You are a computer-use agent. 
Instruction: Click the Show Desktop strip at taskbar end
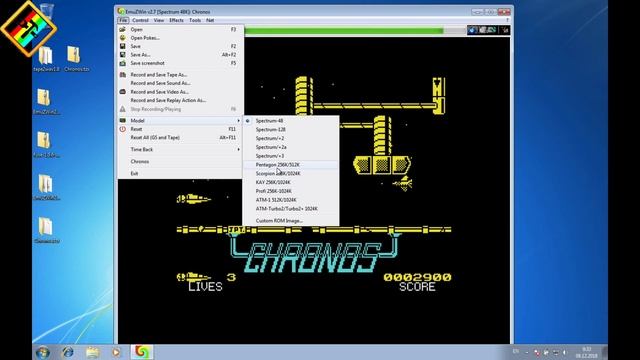coord(605,352)
